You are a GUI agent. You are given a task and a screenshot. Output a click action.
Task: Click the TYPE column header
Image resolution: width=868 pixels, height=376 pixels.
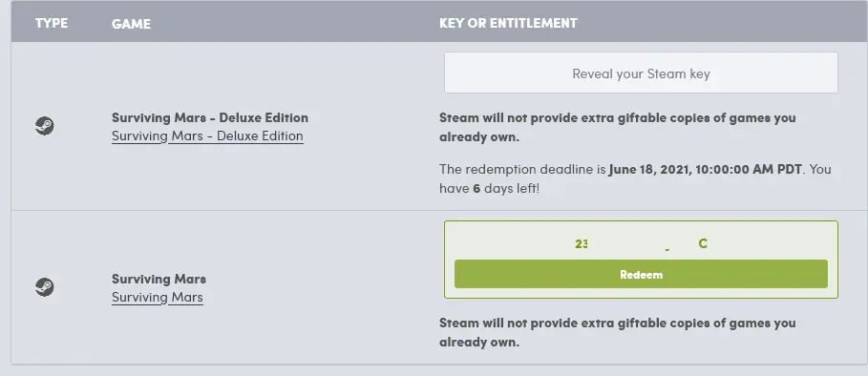click(52, 23)
